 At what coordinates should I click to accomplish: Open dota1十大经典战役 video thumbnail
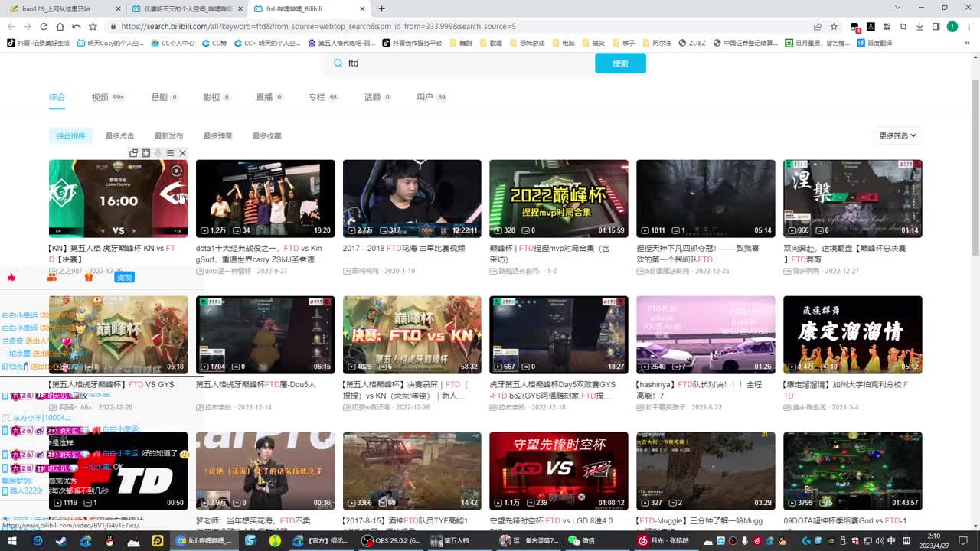click(265, 198)
